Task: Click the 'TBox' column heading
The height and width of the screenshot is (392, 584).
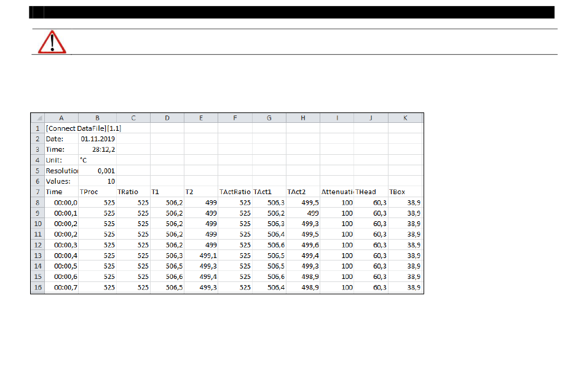Action: [405, 192]
